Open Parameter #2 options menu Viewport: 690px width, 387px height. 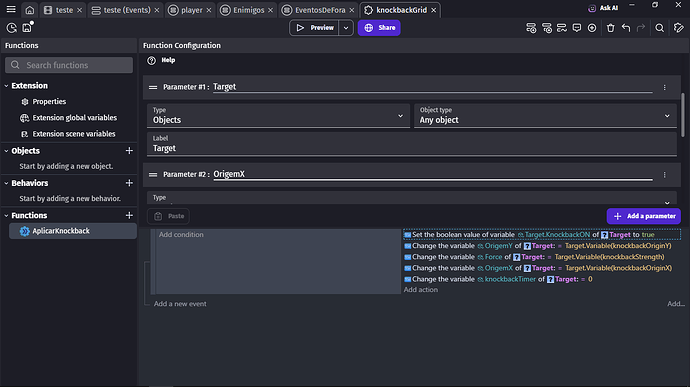click(664, 175)
